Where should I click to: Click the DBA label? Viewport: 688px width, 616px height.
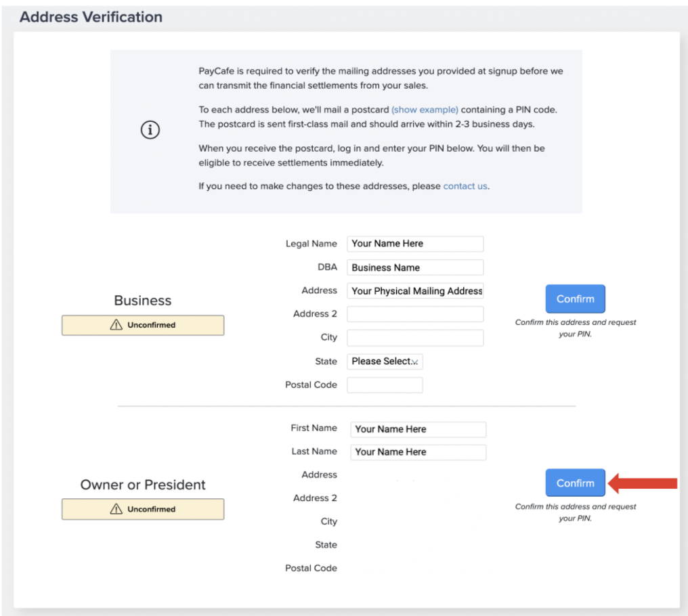click(x=327, y=267)
